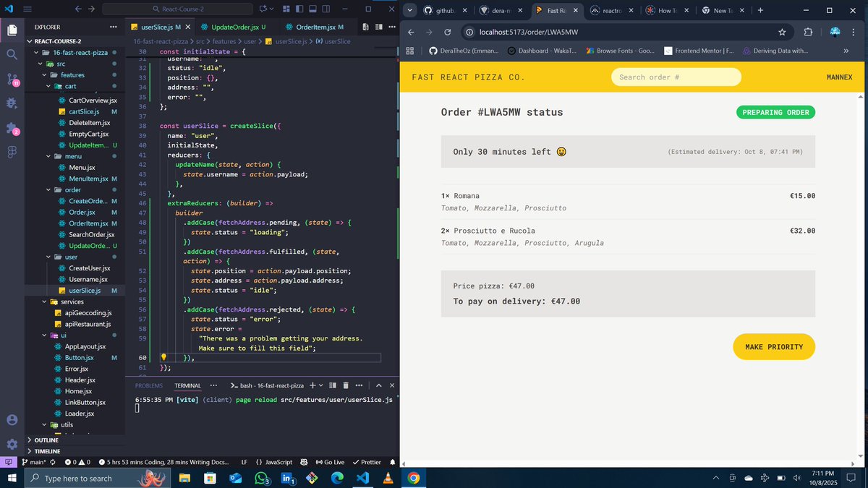868x488 pixels.
Task: Open Dashboard - WakaTime bookmark
Action: 543,51
